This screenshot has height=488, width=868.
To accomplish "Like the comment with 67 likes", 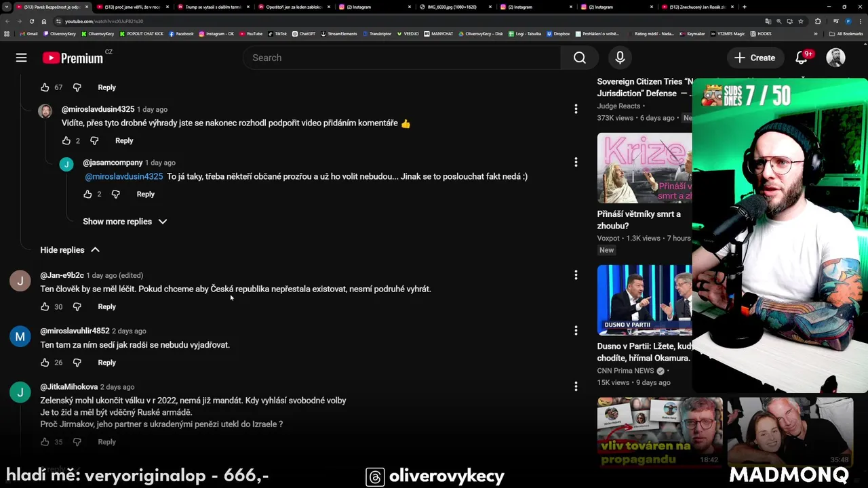I will [x=45, y=87].
